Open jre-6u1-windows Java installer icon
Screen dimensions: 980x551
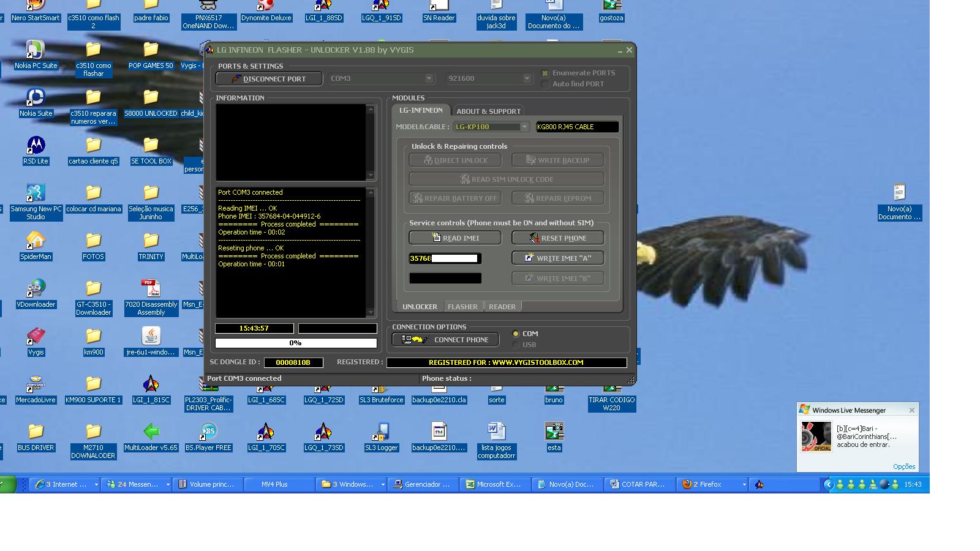151,337
